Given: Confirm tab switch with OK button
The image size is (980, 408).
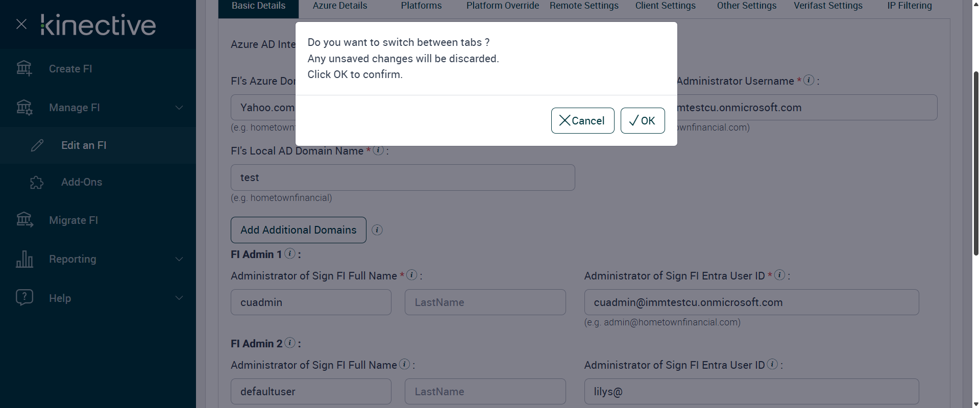Looking at the screenshot, I should (x=643, y=121).
